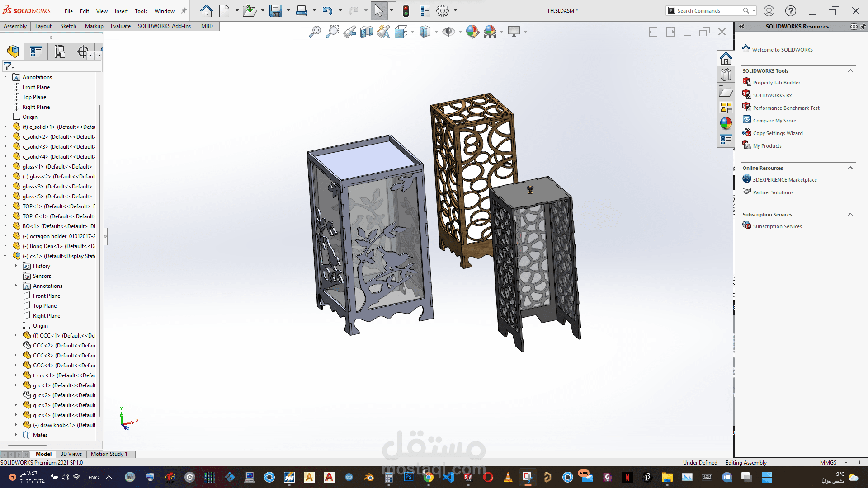Collapse the SOLIDWORKS Tools section
Viewport: 868px width, 488px height.
click(x=850, y=71)
